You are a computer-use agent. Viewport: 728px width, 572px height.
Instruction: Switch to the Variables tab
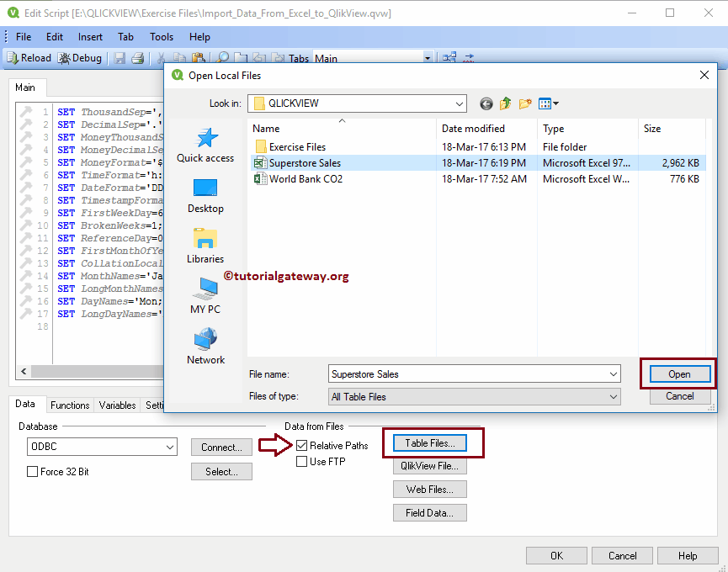(117, 405)
